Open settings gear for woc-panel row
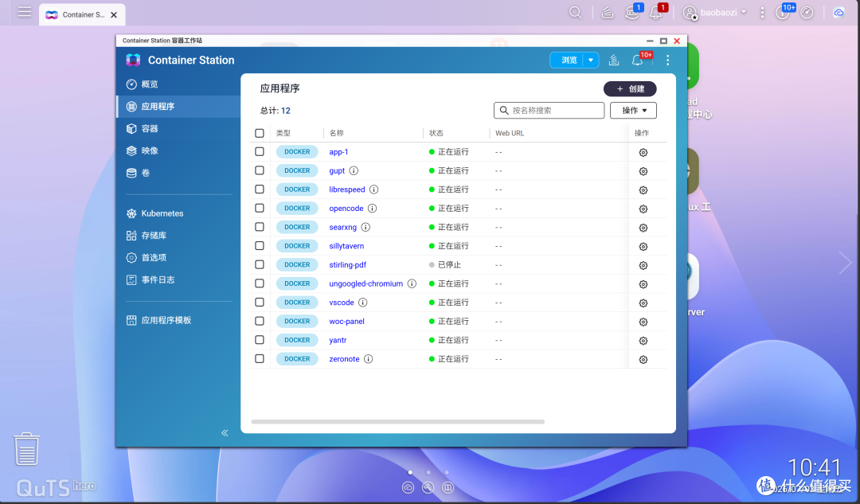 click(x=643, y=322)
